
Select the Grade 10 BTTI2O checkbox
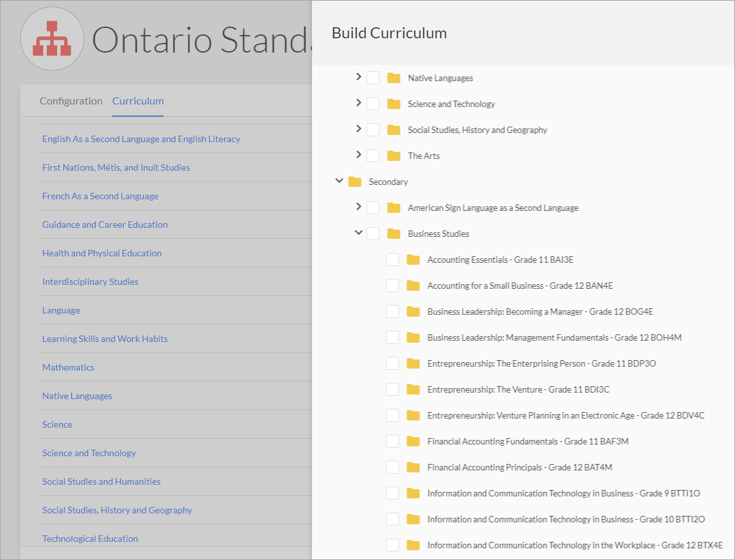[x=392, y=519]
